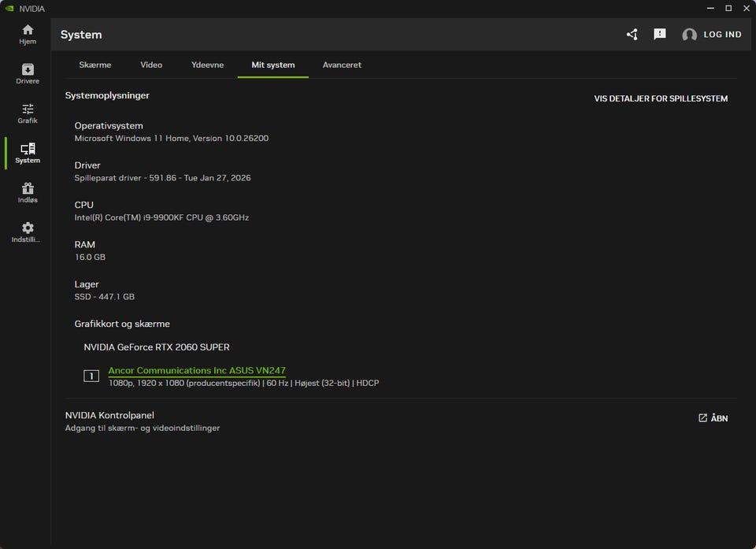Viewport: 756px width, 549px height.
Task: Click the user avatar icon
Action: coord(689,35)
